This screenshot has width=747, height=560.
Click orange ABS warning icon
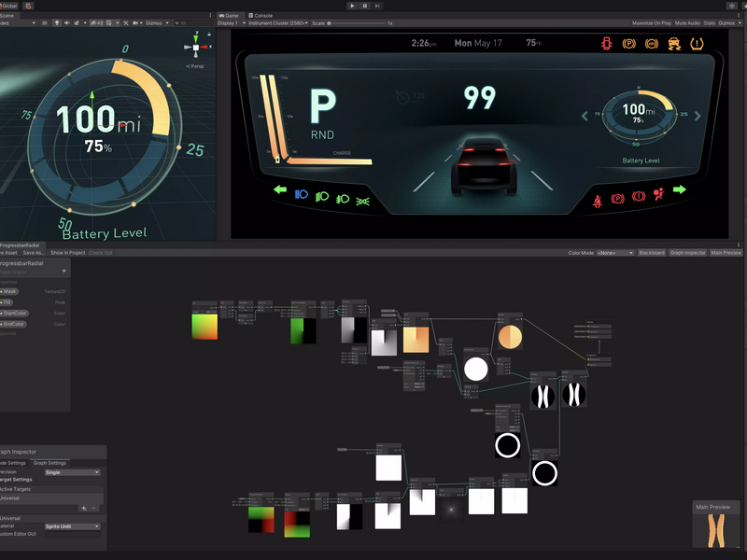tap(651, 44)
